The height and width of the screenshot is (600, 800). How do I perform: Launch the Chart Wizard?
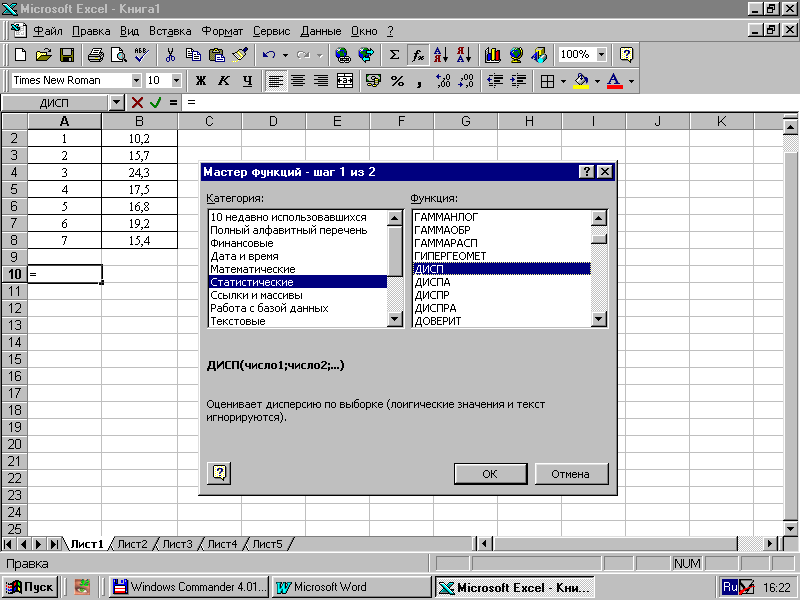pos(492,55)
